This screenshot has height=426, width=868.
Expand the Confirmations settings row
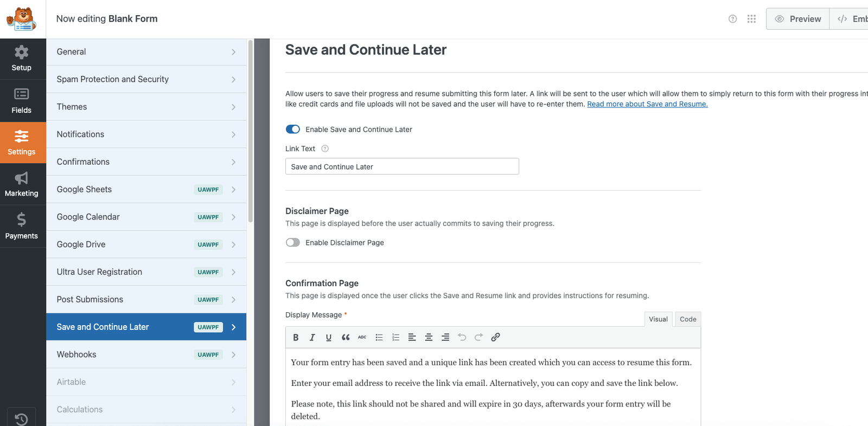click(x=146, y=162)
